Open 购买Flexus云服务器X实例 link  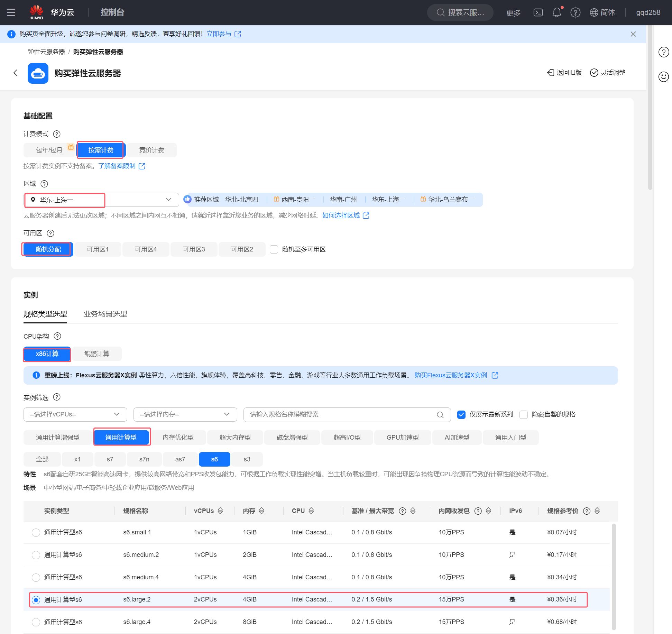(x=456, y=375)
